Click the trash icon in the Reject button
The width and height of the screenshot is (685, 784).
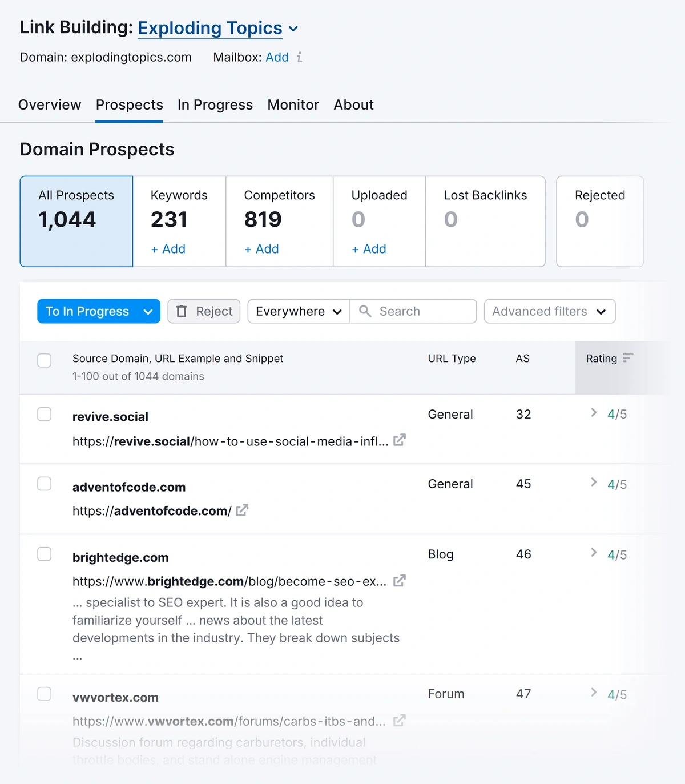point(182,311)
